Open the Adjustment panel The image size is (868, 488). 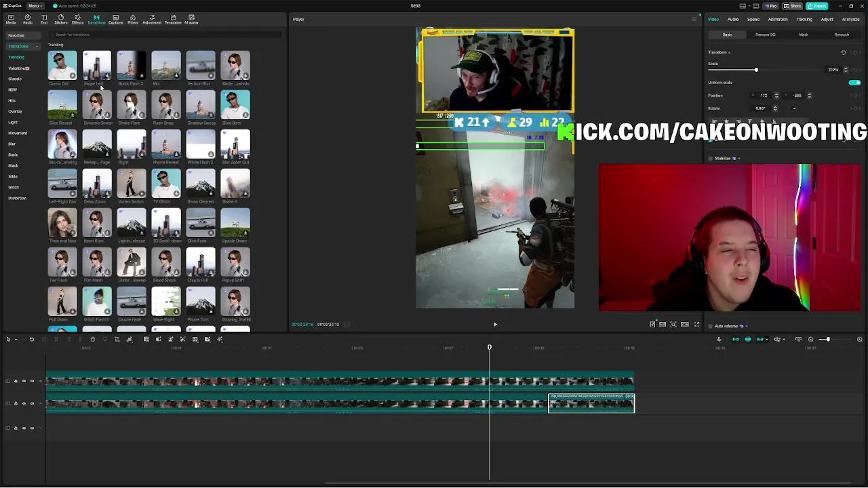(x=152, y=19)
